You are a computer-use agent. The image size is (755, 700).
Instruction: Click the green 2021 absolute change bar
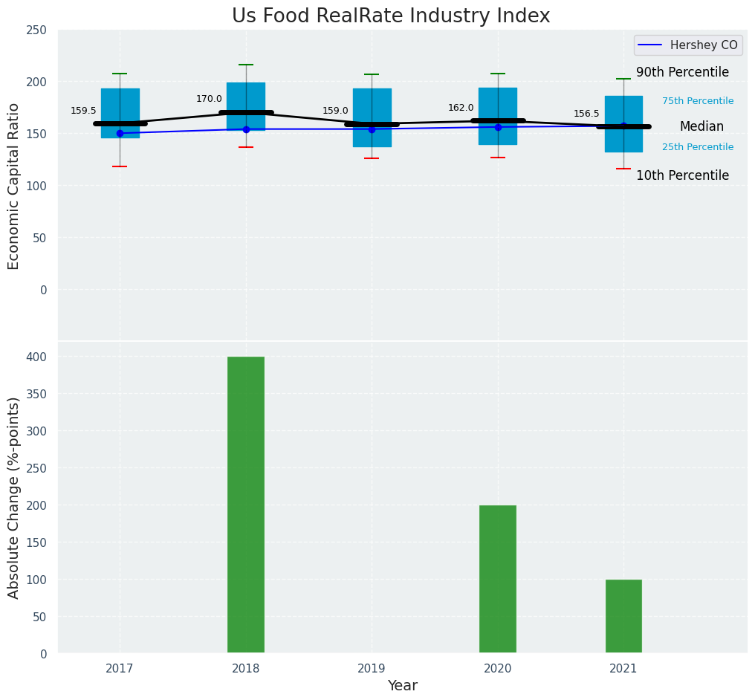click(x=623, y=617)
